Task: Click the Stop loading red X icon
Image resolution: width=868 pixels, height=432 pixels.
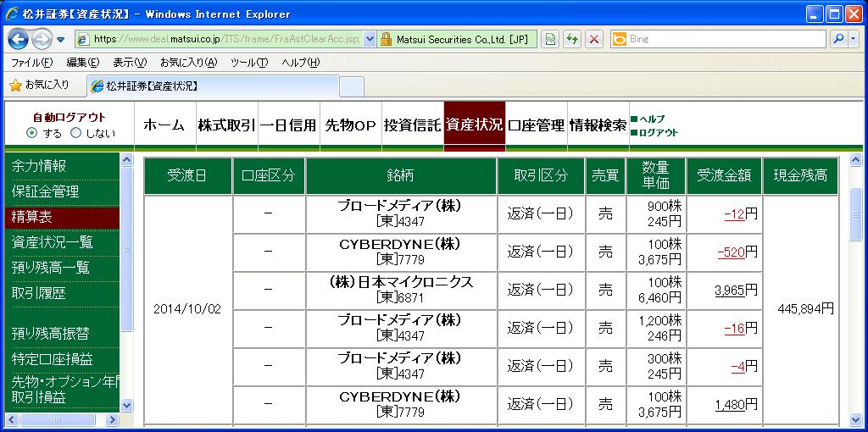Action: click(594, 39)
